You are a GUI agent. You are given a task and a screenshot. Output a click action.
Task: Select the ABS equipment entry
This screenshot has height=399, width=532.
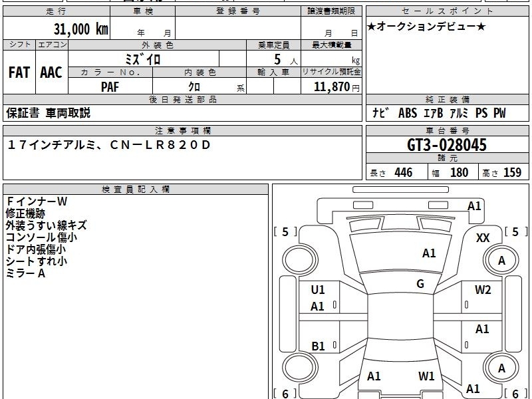pyautogui.click(x=408, y=113)
